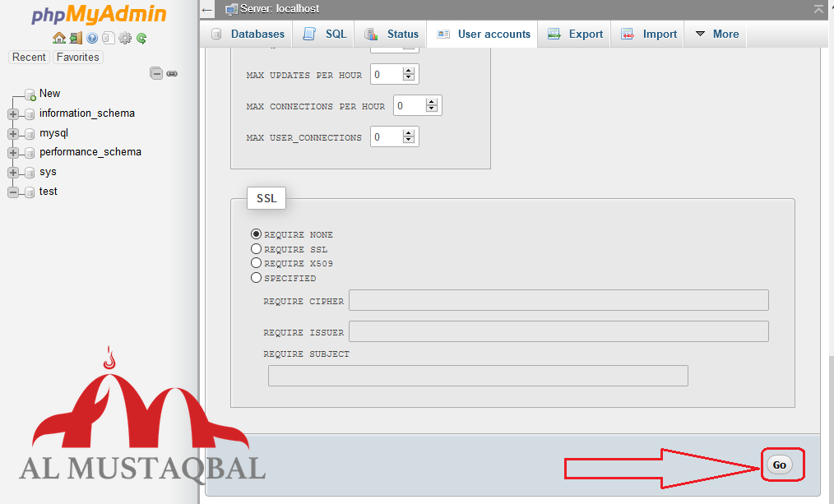The width and height of the screenshot is (834, 504).
Task: Increase MAX UPDATES PER HOUR with stepper arrow
Action: point(406,70)
